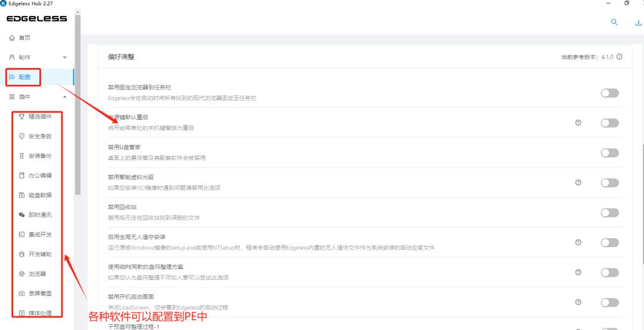Click help icon for 启用全局无人值守安装
Viewport: 644px width, 330px height.
click(578, 242)
